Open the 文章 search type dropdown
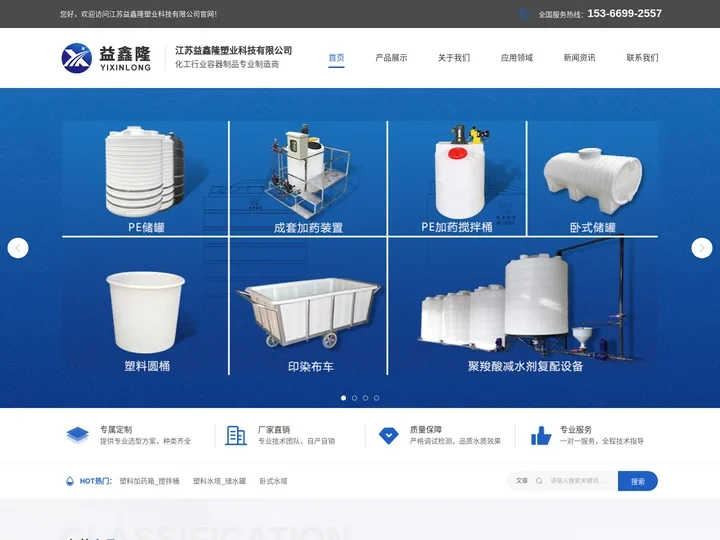Viewport: 720px width, 540px height. click(x=522, y=481)
